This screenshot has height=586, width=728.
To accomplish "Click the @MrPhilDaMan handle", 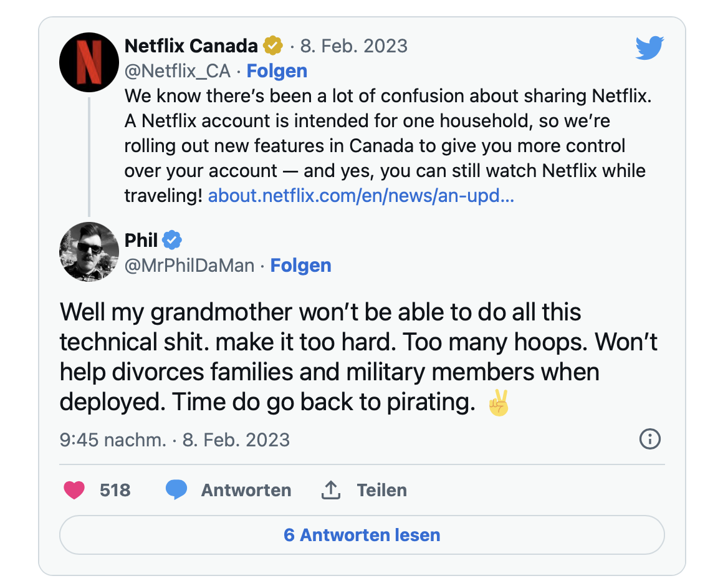I will tap(189, 266).
